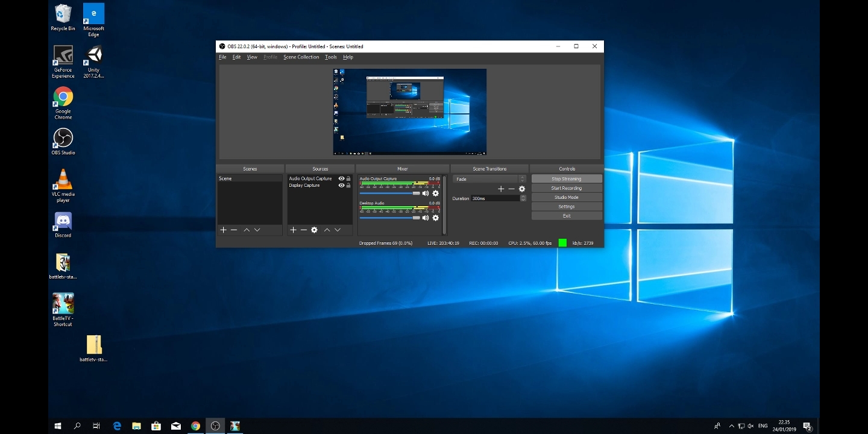The image size is (868, 434).
Task: Open source properties gear in Sources panel
Action: [314, 230]
